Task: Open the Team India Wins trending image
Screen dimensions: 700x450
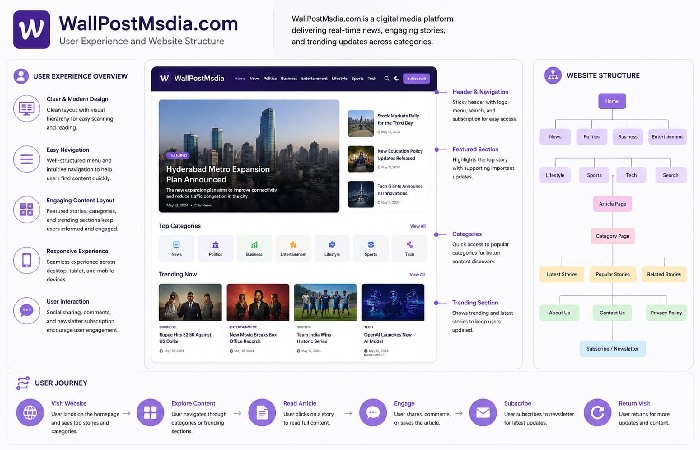Action: (325, 302)
